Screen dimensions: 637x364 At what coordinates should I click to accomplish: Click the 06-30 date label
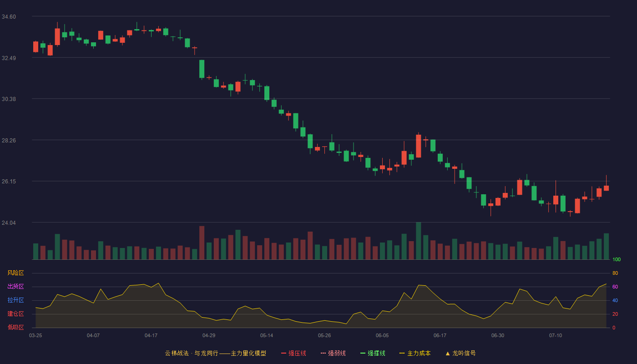498,335
